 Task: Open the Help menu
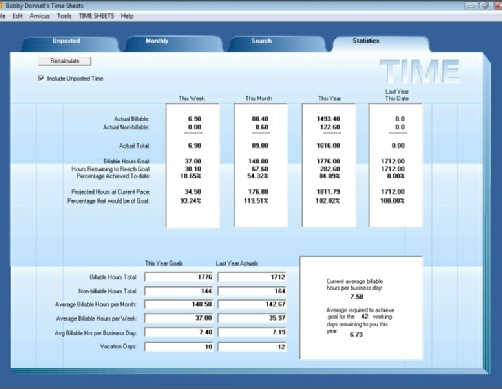click(127, 16)
